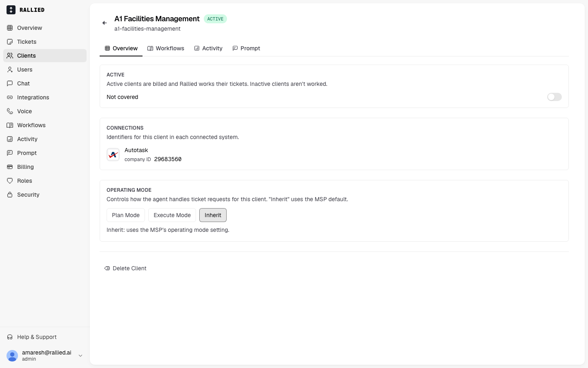Click company ID 29683560
This screenshot has height=368, width=588.
click(168, 159)
